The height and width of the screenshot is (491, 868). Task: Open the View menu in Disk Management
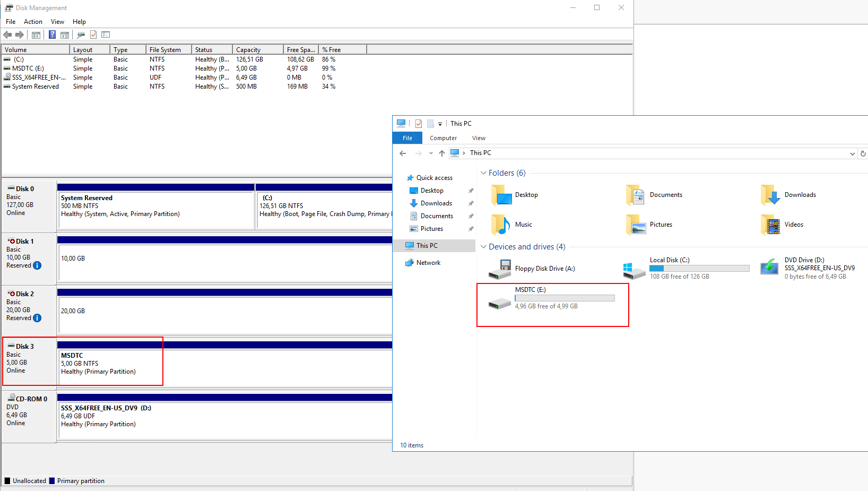[x=57, y=22]
